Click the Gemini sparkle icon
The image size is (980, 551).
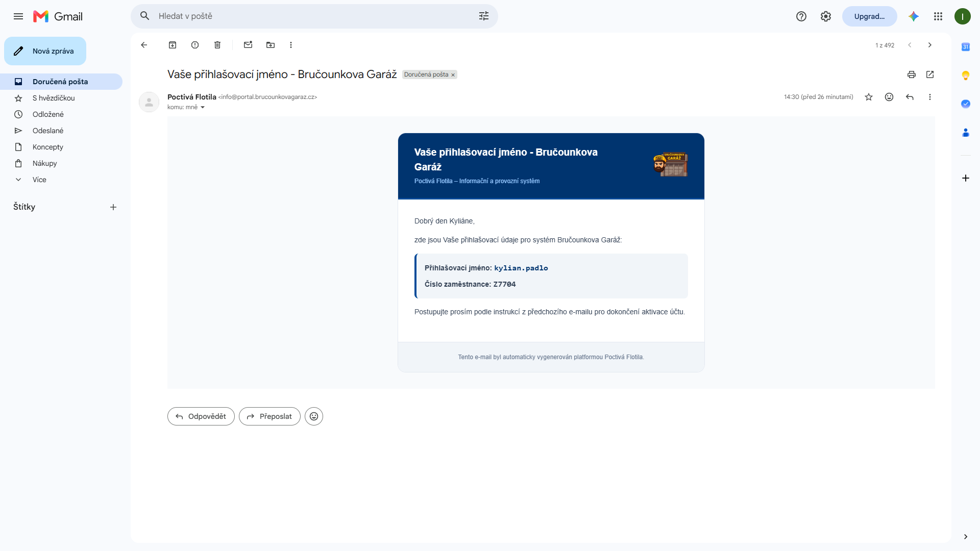tap(914, 16)
